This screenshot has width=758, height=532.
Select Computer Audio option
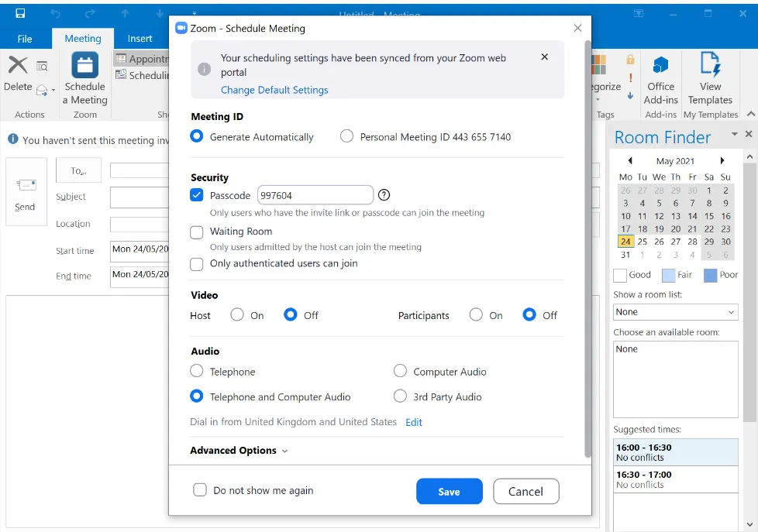[400, 371]
